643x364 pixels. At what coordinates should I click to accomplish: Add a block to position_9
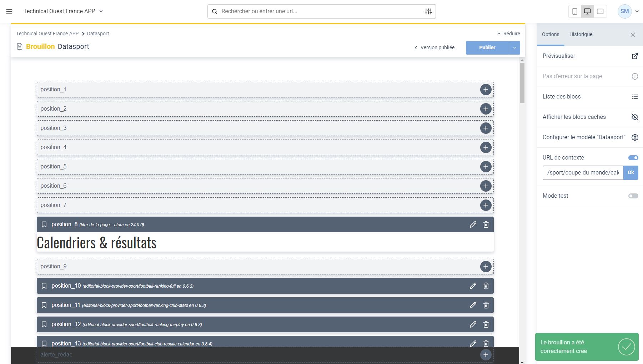coord(486,267)
